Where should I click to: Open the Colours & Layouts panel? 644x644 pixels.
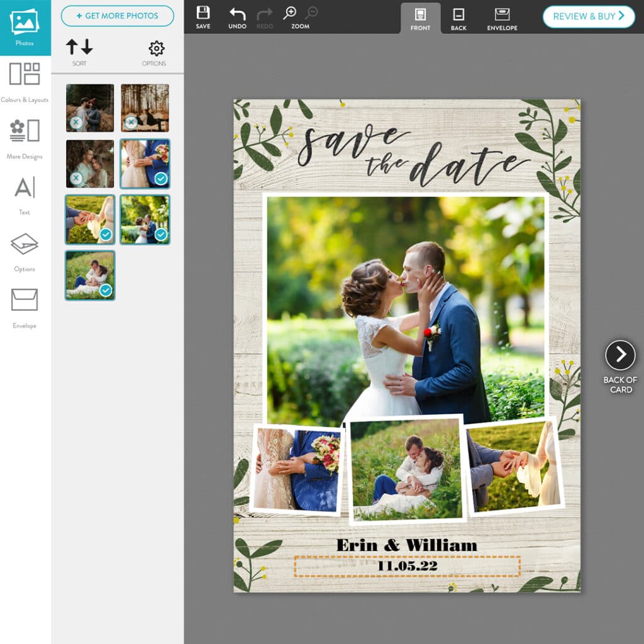pyautogui.click(x=25, y=80)
